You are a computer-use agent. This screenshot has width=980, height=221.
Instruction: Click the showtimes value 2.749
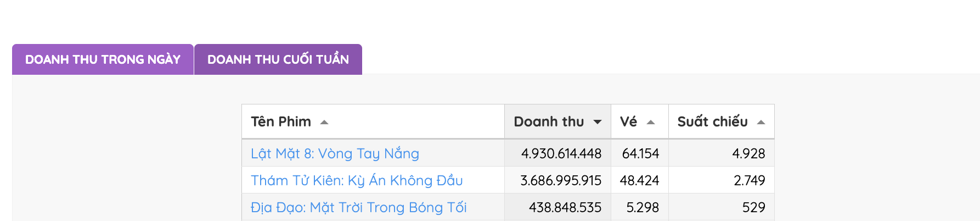749,180
